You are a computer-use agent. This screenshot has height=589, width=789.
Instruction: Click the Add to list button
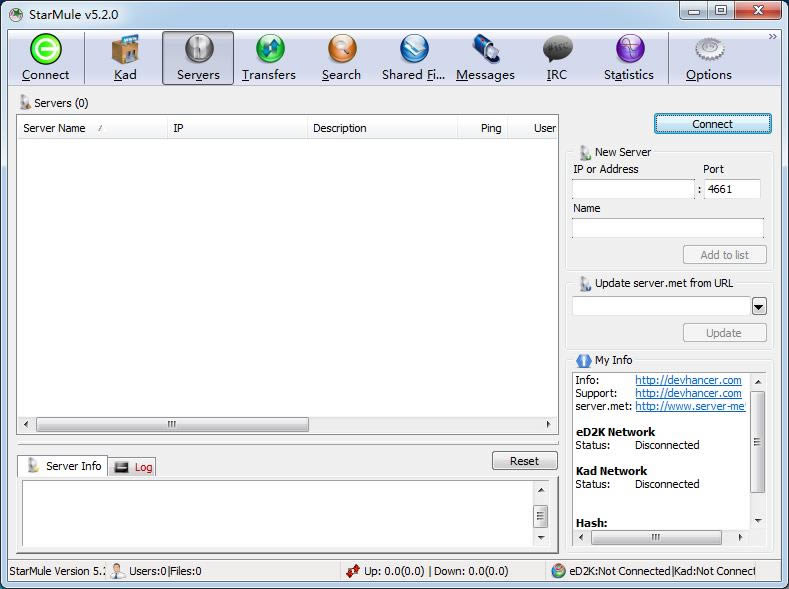coord(725,255)
